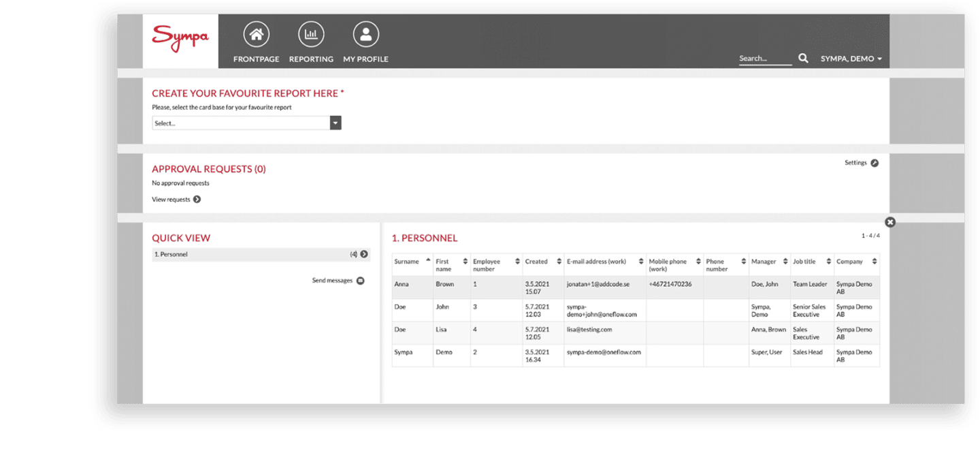Open the card base Select dropdown arrow

pos(336,123)
